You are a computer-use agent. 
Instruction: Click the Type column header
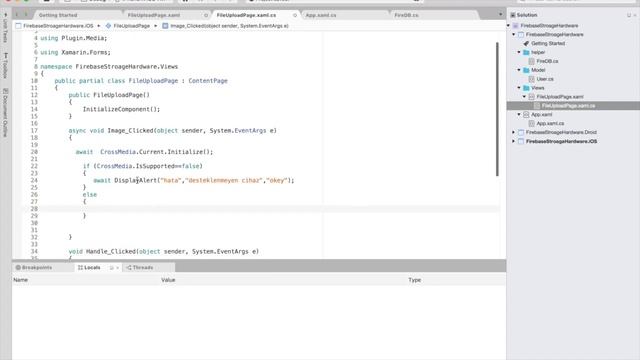tap(415, 280)
